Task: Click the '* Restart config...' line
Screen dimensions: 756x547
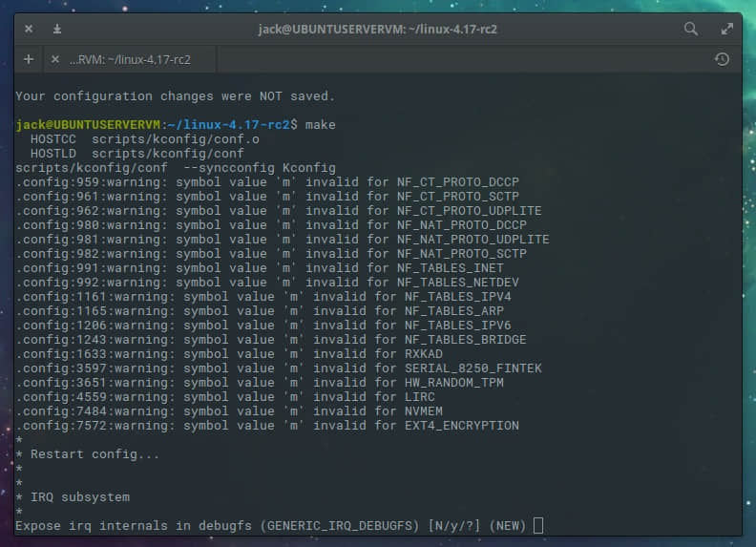Action: click(87, 453)
